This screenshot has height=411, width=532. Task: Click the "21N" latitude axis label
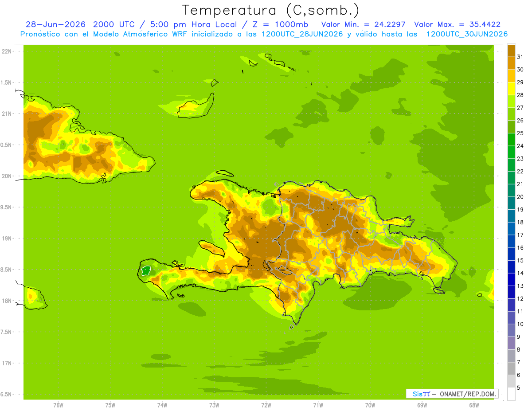tap(7, 114)
